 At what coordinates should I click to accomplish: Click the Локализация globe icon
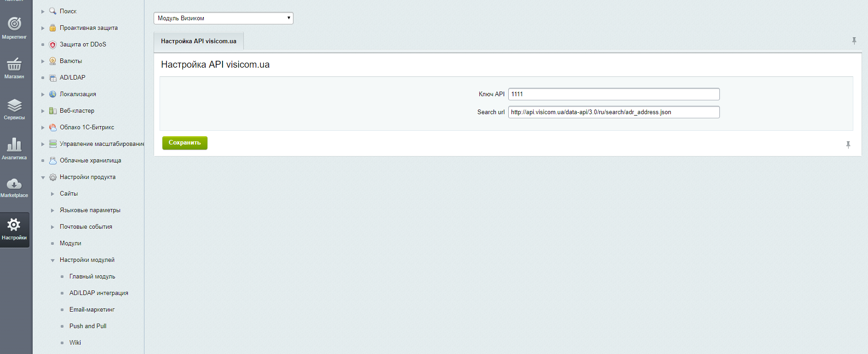click(x=53, y=94)
